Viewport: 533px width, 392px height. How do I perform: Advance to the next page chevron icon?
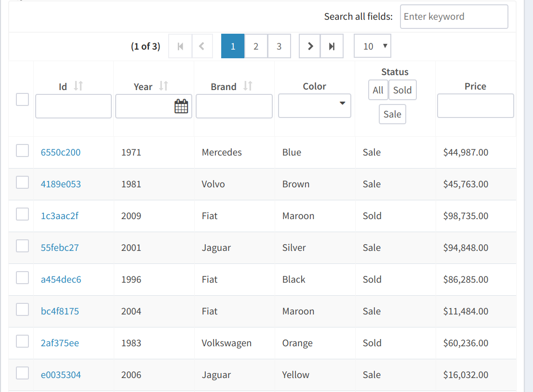[309, 46]
